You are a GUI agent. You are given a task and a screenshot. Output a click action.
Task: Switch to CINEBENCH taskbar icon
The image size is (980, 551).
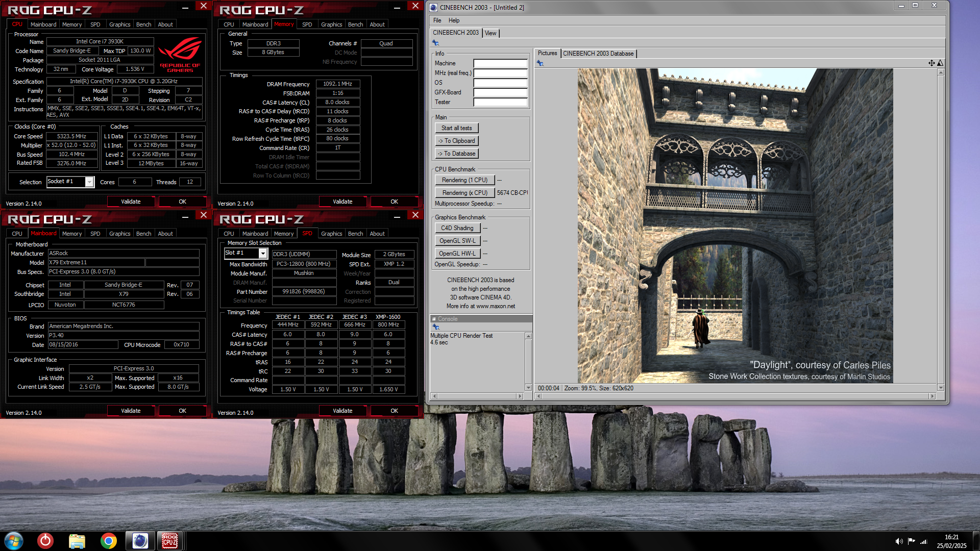pos(140,541)
